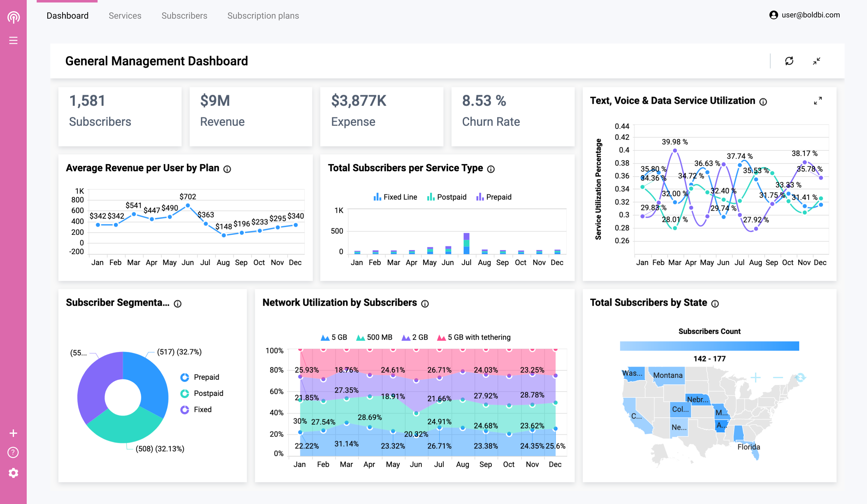Toggle Fixed legend in doughnut chart
Screen dimensions: 867x504
[x=196, y=410]
